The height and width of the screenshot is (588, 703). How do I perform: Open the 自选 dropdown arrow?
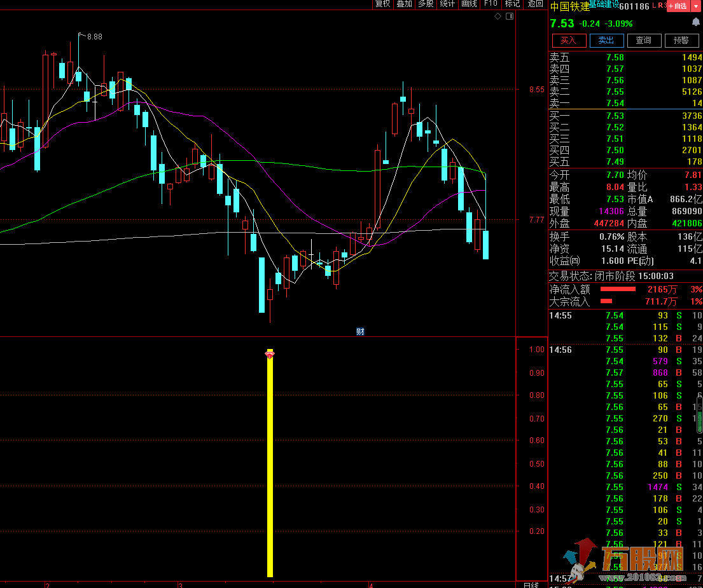[696, 6]
